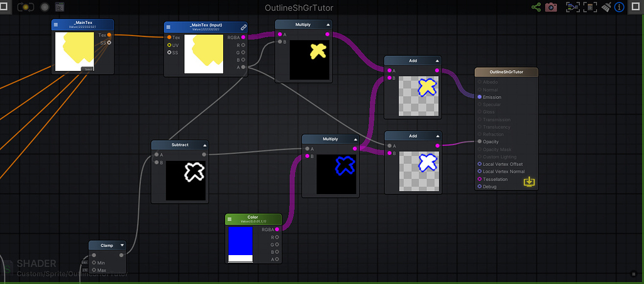
Task: Take a screenshot with the camera icon
Action: (x=552, y=8)
